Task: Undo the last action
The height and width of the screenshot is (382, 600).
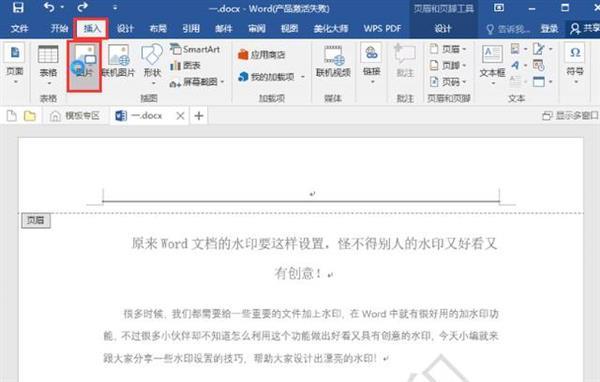Action: coord(49,7)
